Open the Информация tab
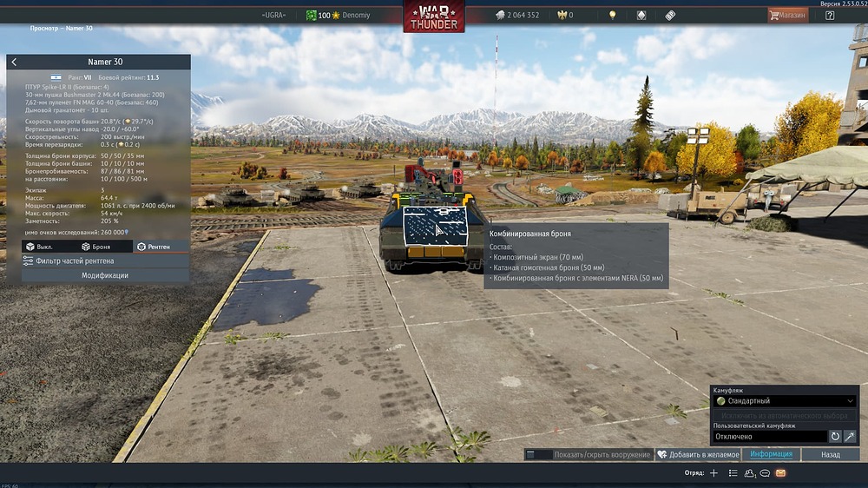Viewport: 868px width, 488px height. pos(771,454)
